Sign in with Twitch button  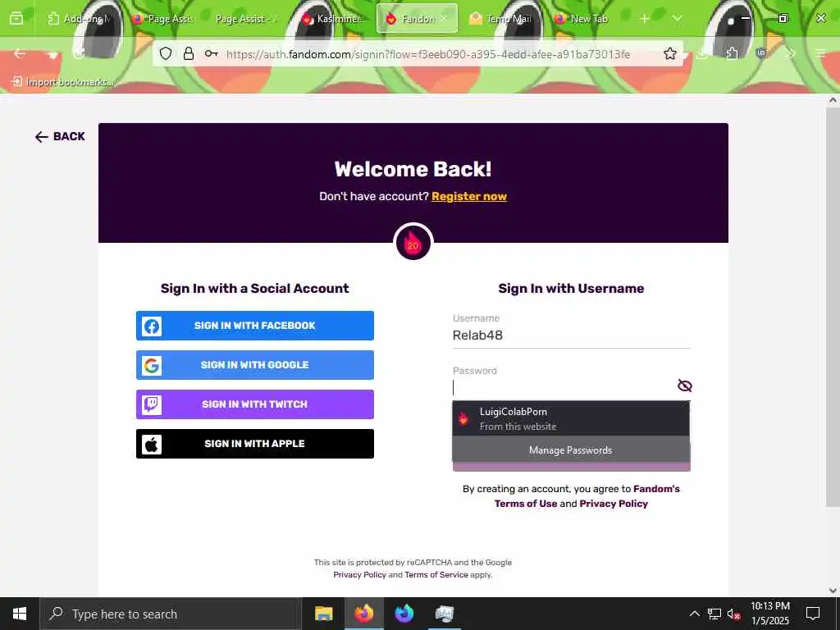tap(255, 404)
